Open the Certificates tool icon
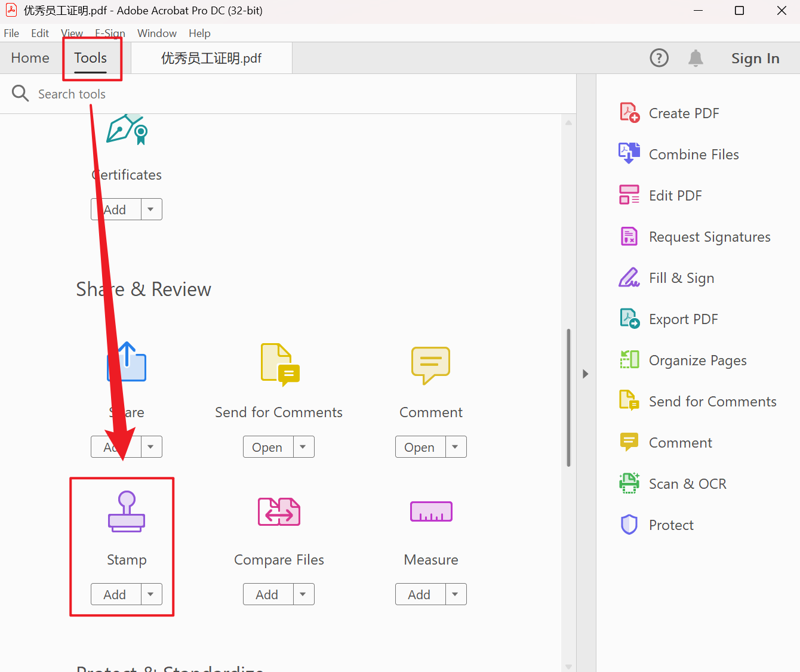800x672 pixels. click(127, 130)
